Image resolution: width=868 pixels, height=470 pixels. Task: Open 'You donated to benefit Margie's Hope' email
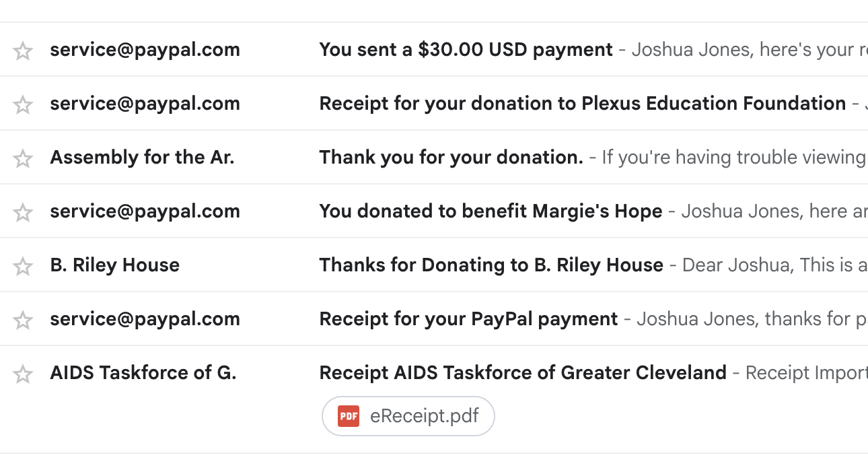[x=491, y=211]
